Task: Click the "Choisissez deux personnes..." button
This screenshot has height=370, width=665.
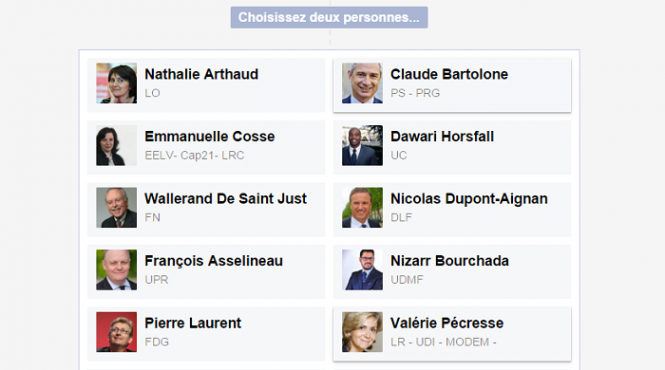Action: point(329,17)
